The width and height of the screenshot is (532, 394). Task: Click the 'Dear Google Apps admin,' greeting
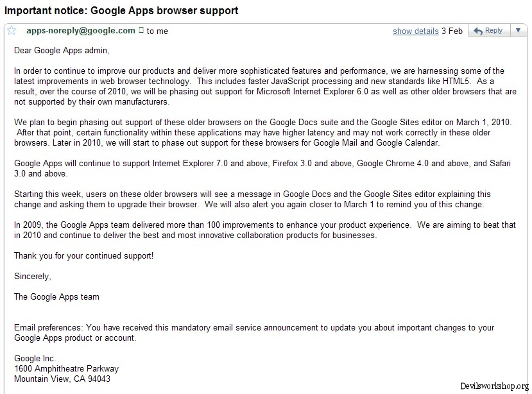62,51
